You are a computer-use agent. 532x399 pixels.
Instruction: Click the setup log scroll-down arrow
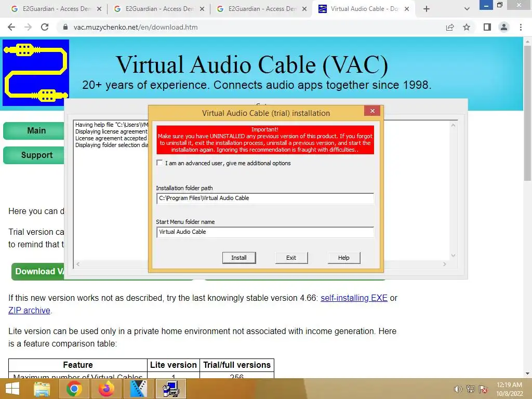[x=453, y=256]
